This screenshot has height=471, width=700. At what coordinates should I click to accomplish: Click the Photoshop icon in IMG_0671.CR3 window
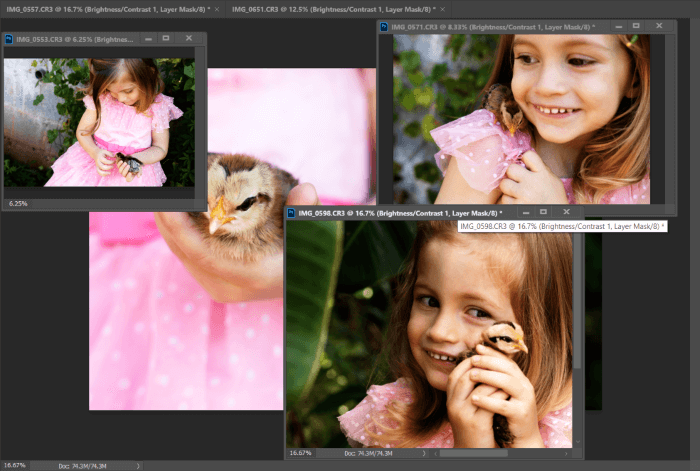pyautogui.click(x=386, y=27)
